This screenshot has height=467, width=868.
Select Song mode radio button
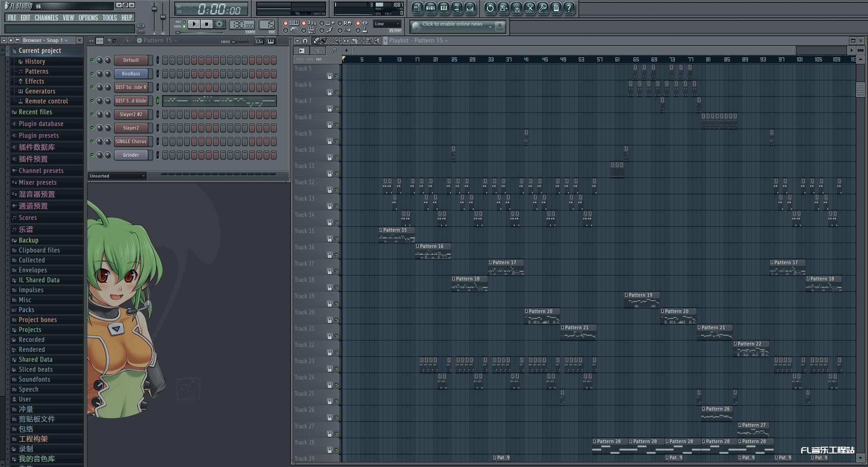[x=184, y=27]
